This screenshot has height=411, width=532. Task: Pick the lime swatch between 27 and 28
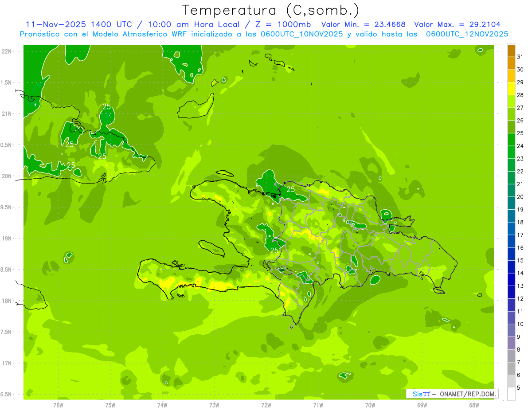[511, 102]
